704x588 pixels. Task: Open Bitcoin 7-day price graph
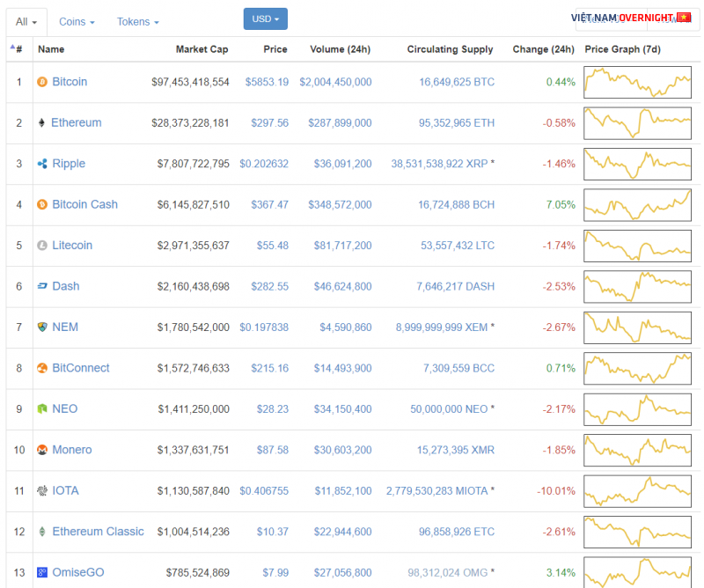tap(637, 82)
